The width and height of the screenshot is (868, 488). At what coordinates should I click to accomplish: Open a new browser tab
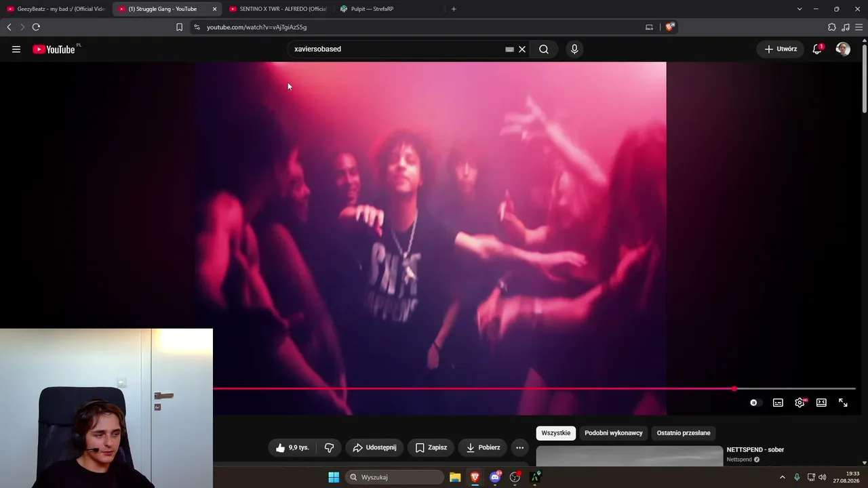(x=454, y=9)
